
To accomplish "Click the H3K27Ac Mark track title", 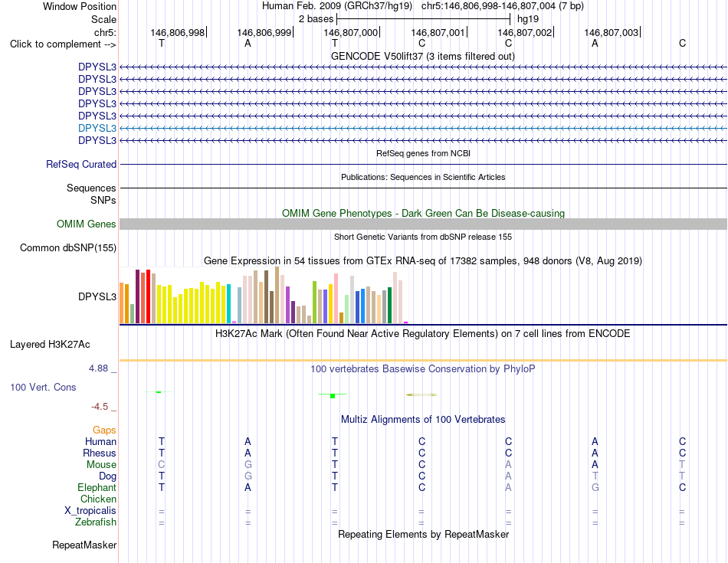I will pos(423,334).
